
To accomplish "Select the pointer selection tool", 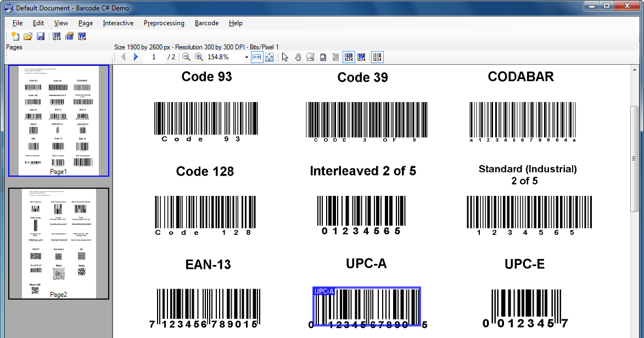I will coord(284,57).
